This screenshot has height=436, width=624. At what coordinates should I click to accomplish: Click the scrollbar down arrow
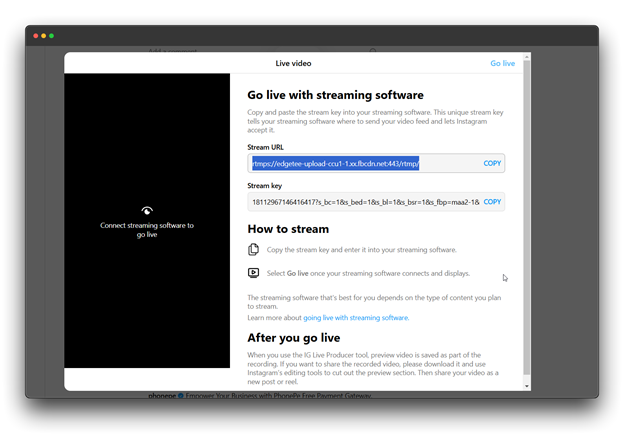tap(527, 385)
